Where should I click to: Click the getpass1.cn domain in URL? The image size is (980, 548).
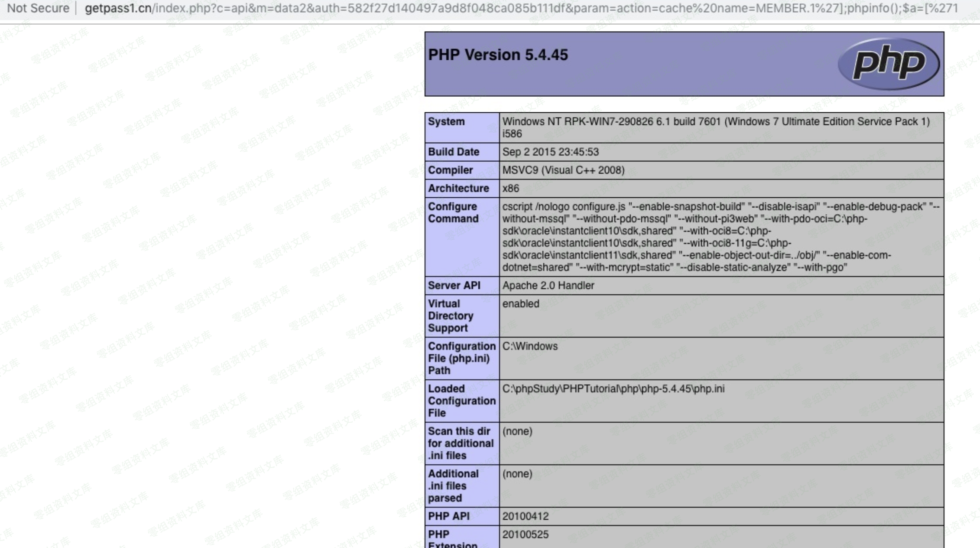click(118, 8)
